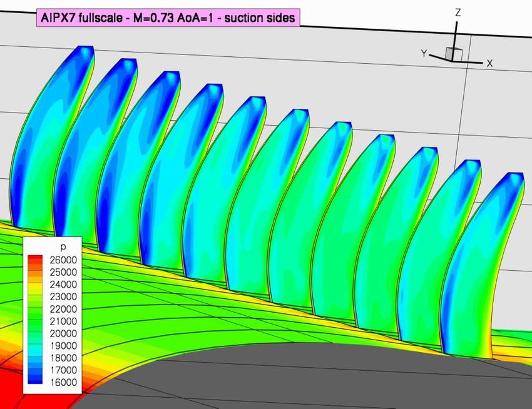The width and height of the screenshot is (532, 409).
Task: Click the legend value 26000
Action: point(63,260)
